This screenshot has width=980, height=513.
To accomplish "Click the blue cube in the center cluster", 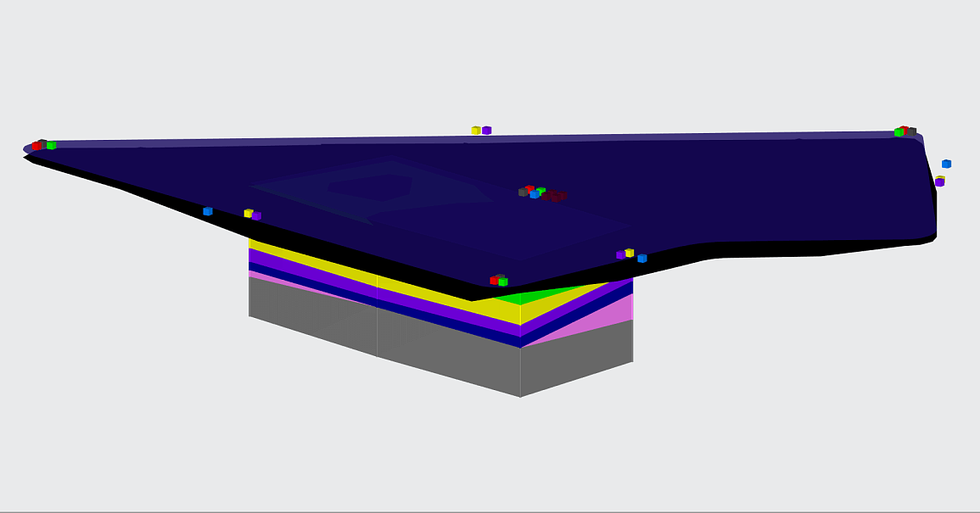I will tap(535, 194).
